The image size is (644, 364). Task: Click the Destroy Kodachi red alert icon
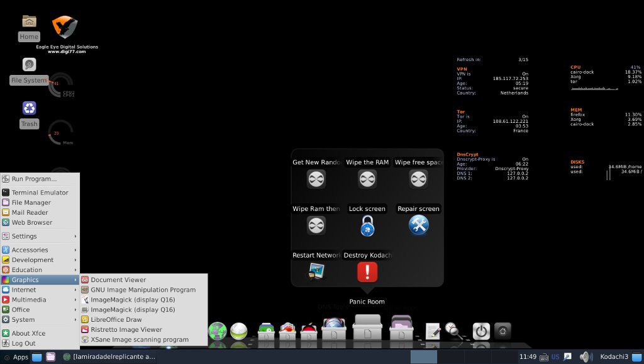point(367,272)
